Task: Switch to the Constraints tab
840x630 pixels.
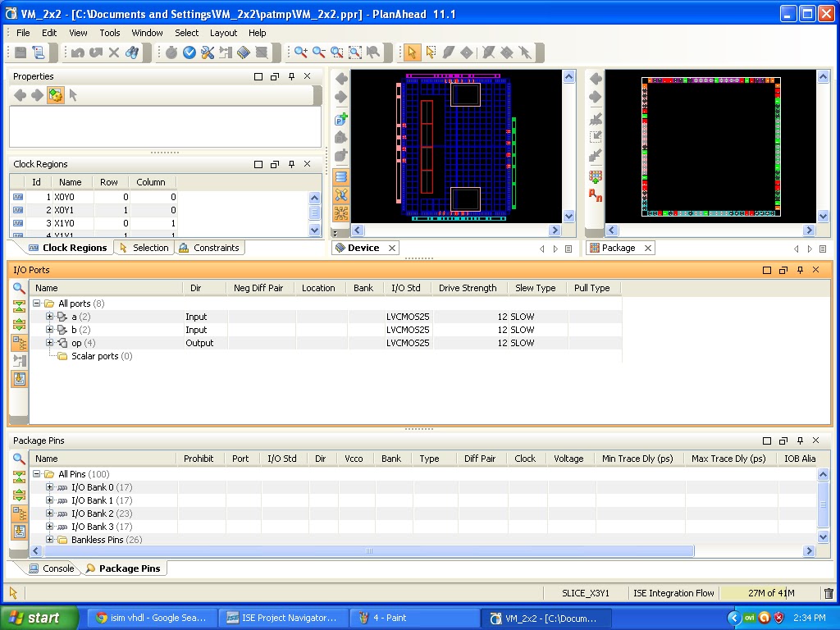Action: (x=209, y=248)
